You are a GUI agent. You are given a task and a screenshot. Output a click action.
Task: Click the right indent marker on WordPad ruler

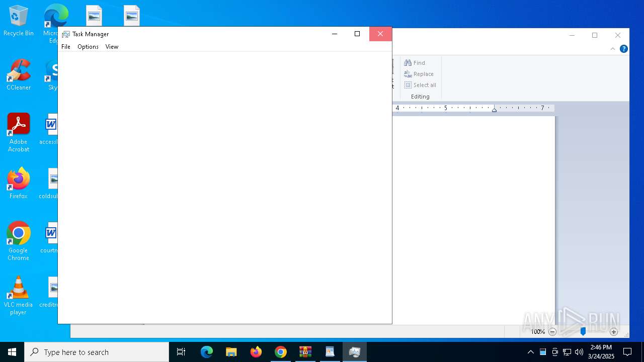click(494, 109)
